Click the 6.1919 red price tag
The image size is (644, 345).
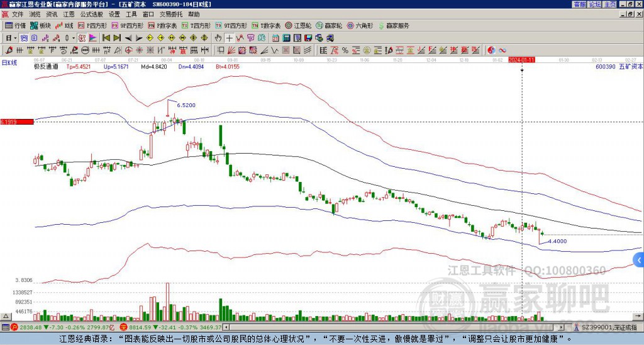(17, 122)
